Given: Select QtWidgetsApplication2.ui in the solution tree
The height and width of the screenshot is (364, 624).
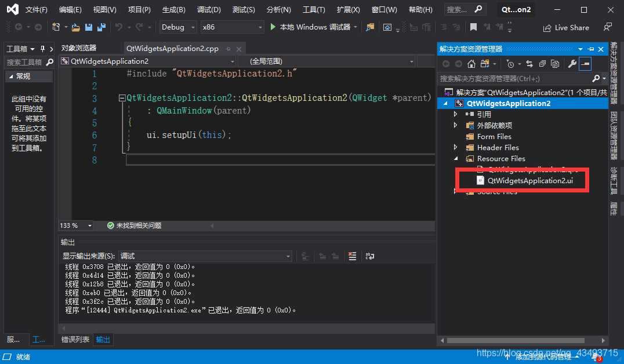Looking at the screenshot, I should (530, 181).
